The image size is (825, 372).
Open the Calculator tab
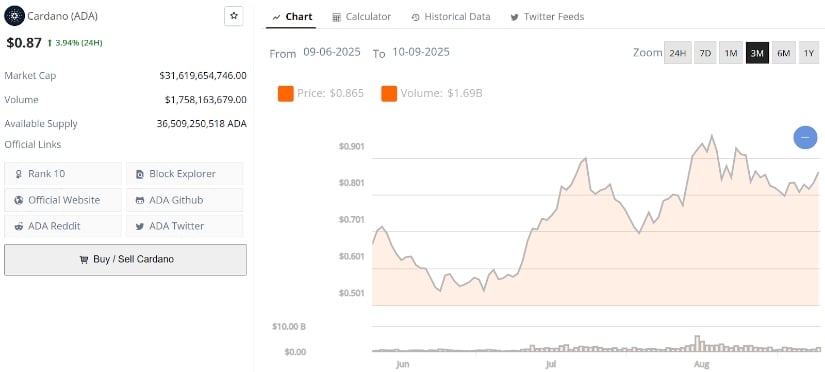click(361, 17)
